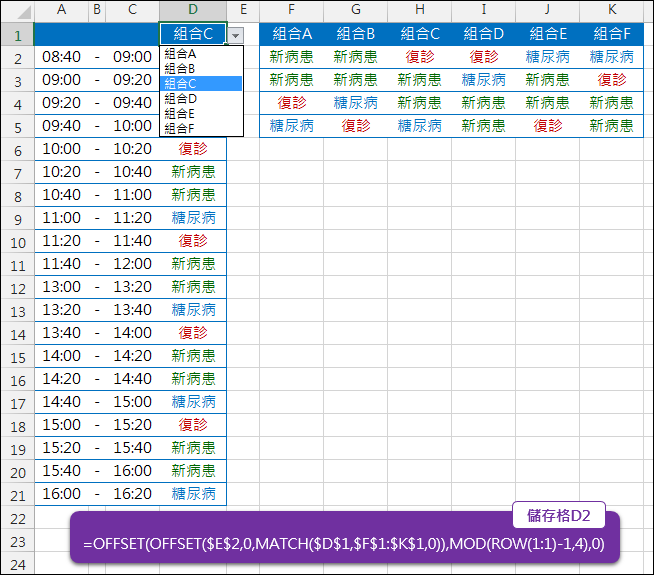654x575 pixels.
Task: Click the 糖尿病 cell in row 13
Action: pos(193,310)
